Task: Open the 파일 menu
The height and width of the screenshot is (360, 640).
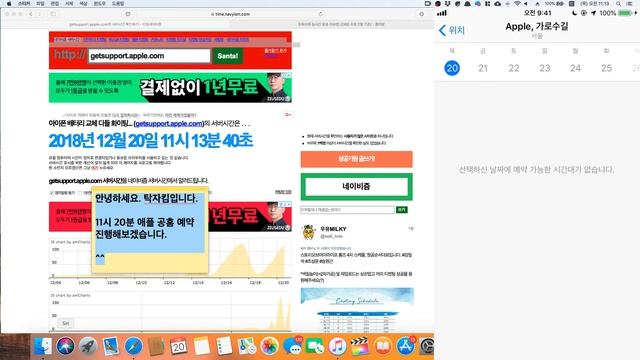Action: click(x=40, y=3)
